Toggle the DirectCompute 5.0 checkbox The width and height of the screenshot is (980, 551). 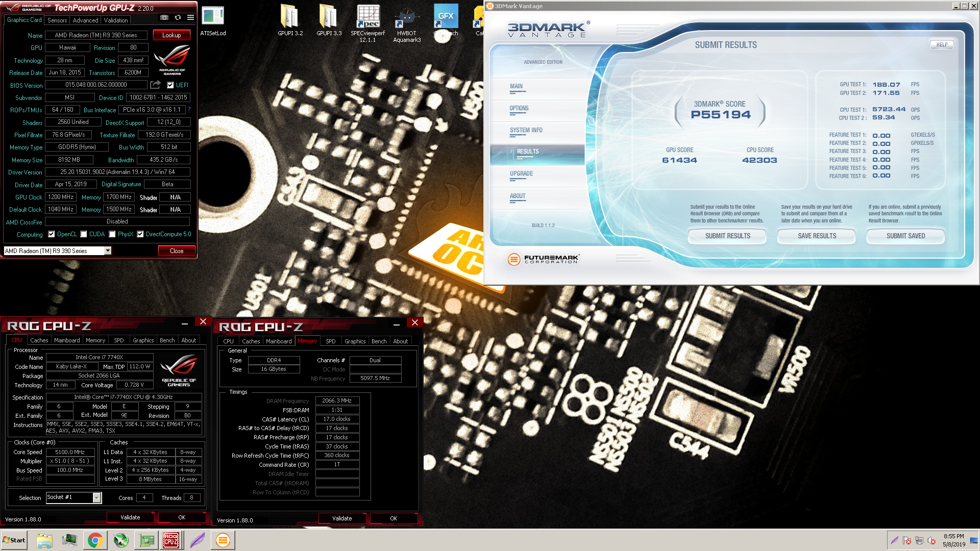(140, 234)
